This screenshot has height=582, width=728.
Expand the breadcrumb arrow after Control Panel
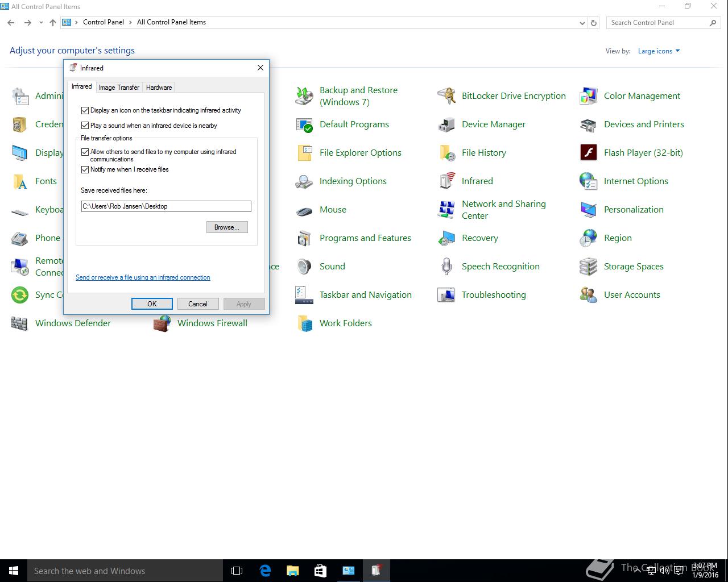coord(130,22)
